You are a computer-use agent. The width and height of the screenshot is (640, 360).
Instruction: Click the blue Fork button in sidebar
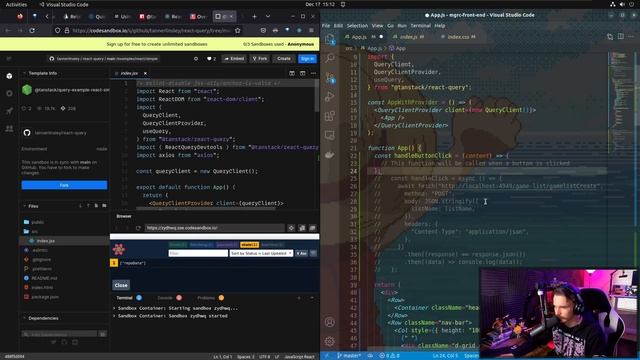click(x=64, y=185)
